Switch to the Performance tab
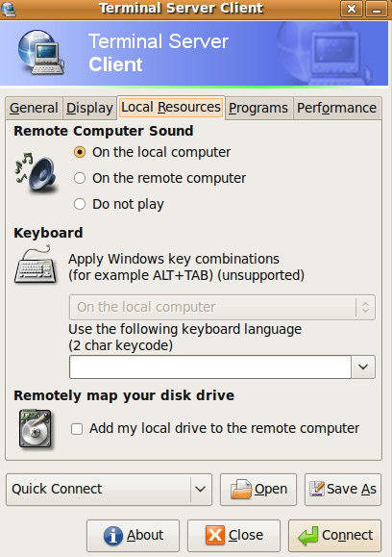The height and width of the screenshot is (557, 392). pos(337,108)
